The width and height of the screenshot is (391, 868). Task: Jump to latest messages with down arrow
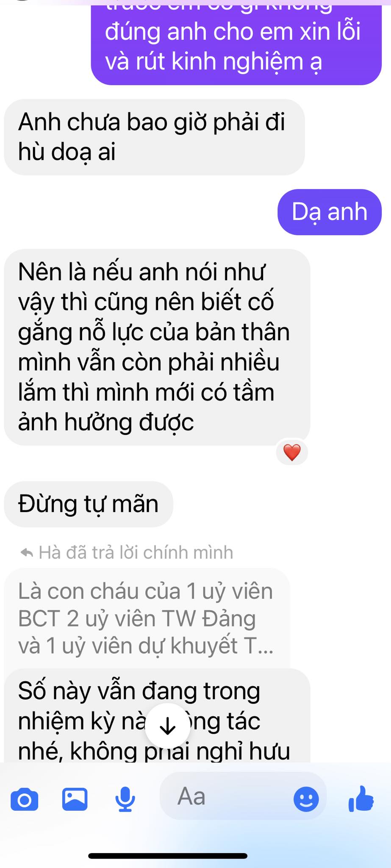pos(168,726)
